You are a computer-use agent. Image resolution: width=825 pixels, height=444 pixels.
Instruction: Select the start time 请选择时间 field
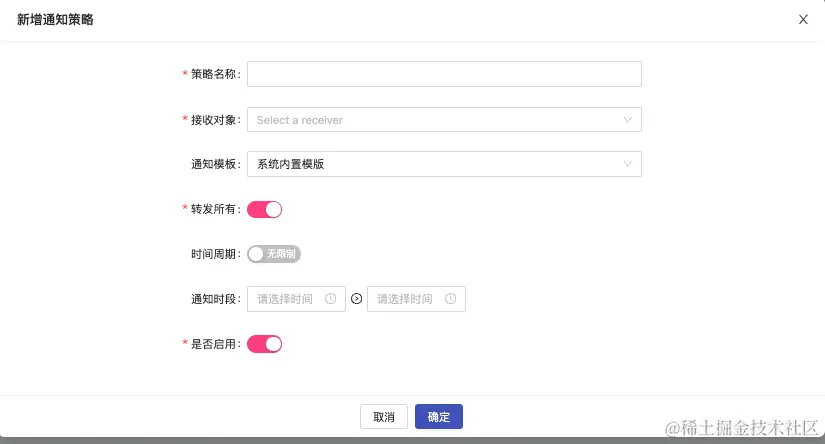click(296, 299)
